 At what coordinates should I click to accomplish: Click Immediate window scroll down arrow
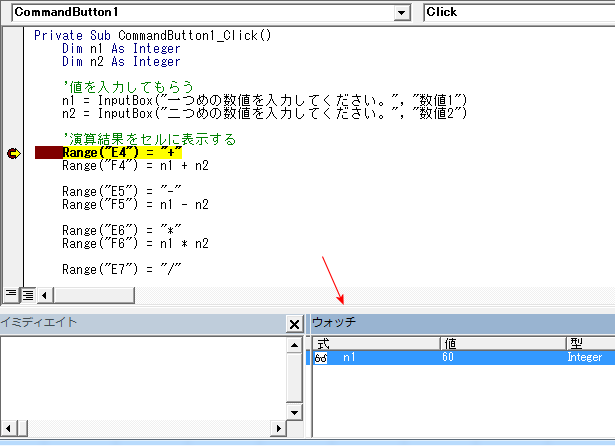pos(294,412)
